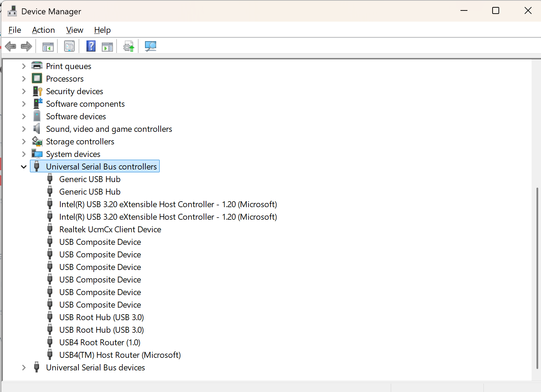Select the "Universal Serial Bus devices" label
The image size is (541, 392).
(96, 368)
